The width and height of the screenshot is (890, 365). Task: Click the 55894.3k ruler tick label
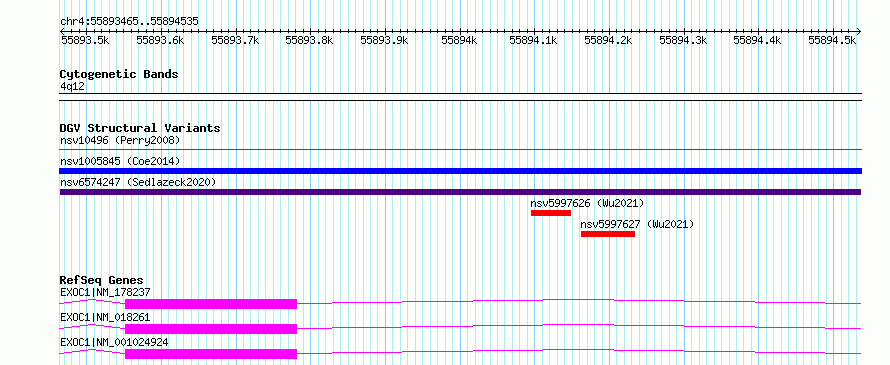pos(683,40)
